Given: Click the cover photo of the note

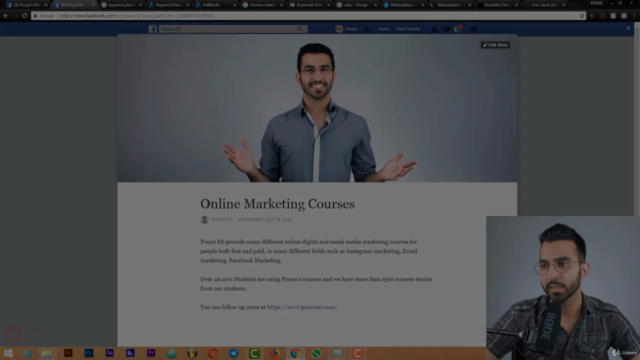Looking at the screenshot, I should click(x=317, y=108).
